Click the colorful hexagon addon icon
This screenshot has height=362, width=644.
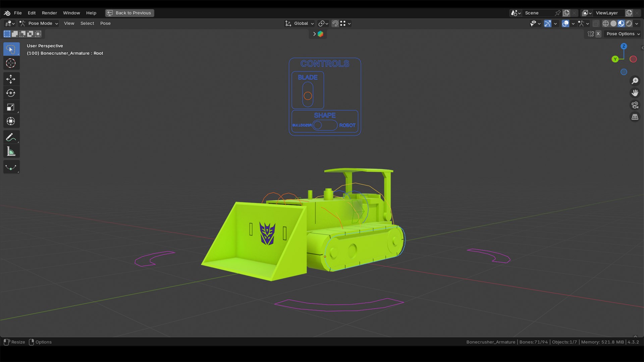pyautogui.click(x=320, y=34)
